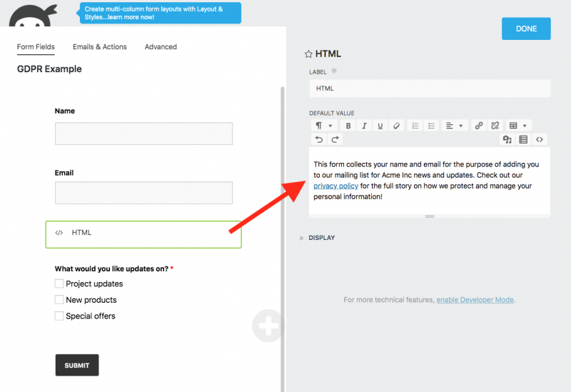Open the paragraph style dropdown
Screen dimensions: 571x392
coord(323,126)
